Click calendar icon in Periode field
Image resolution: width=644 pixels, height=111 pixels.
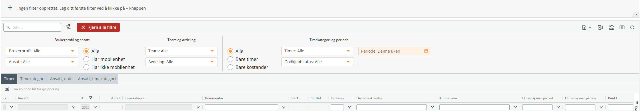pos(426,51)
